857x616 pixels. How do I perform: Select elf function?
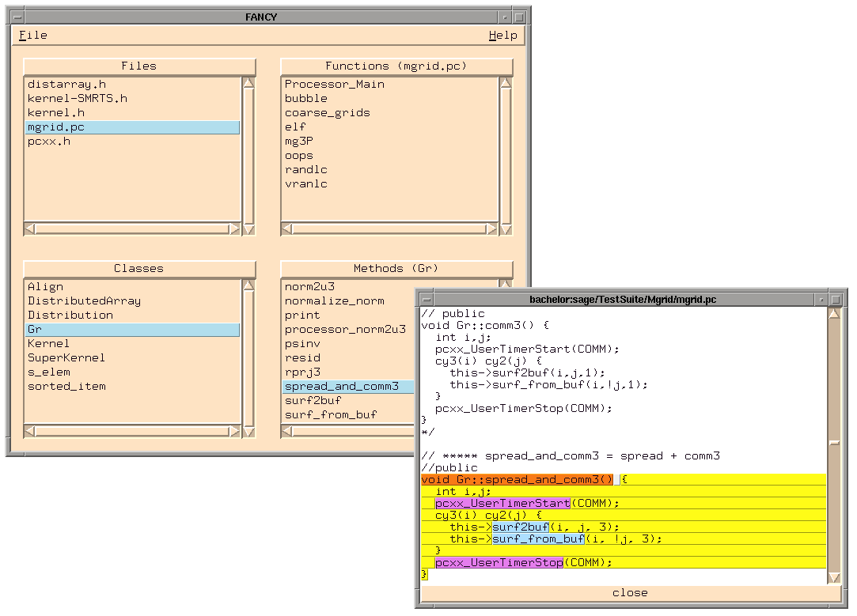click(x=389, y=127)
